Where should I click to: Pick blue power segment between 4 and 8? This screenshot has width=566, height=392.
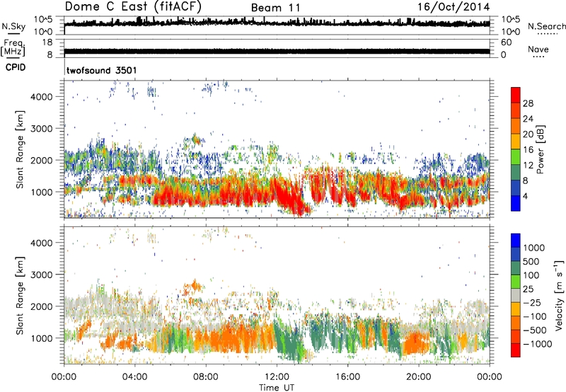pos(516,188)
